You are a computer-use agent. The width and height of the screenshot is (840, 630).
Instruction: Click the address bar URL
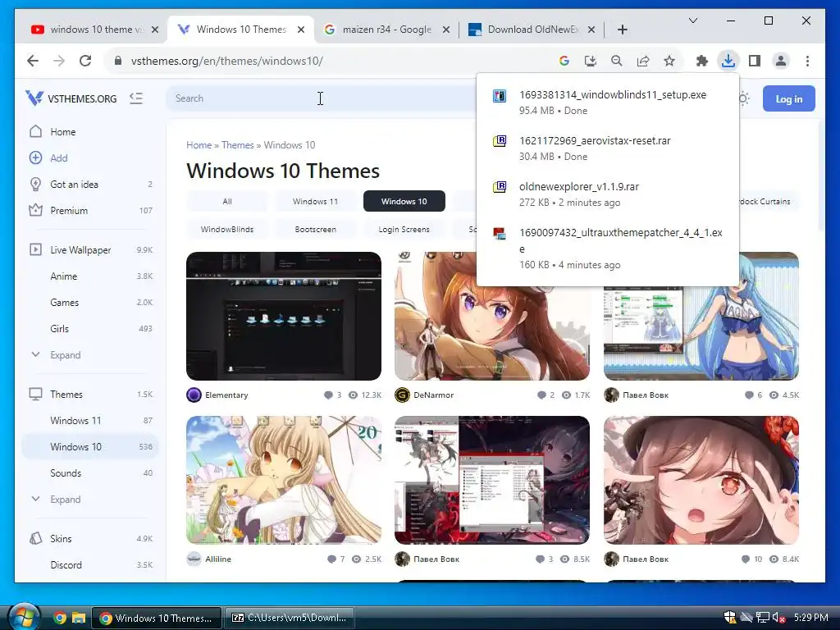(226, 61)
